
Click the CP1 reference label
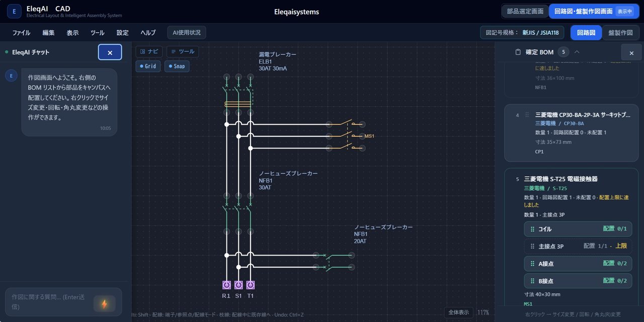539,151
